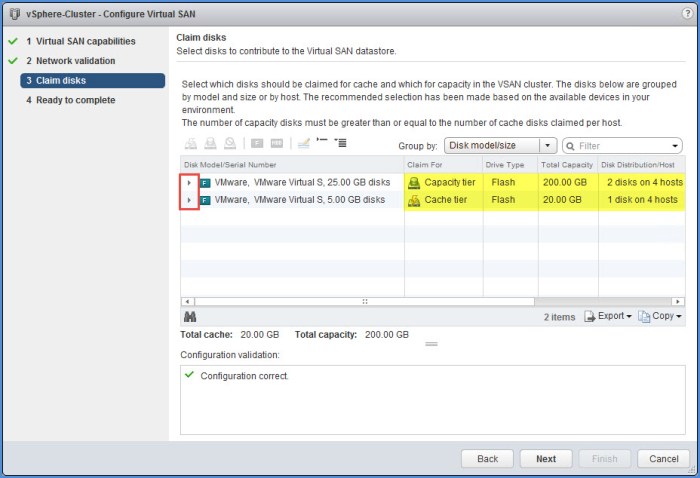Click the horizontal scrollbar left arrow
Screen dimensions: 700x478
click(x=188, y=302)
